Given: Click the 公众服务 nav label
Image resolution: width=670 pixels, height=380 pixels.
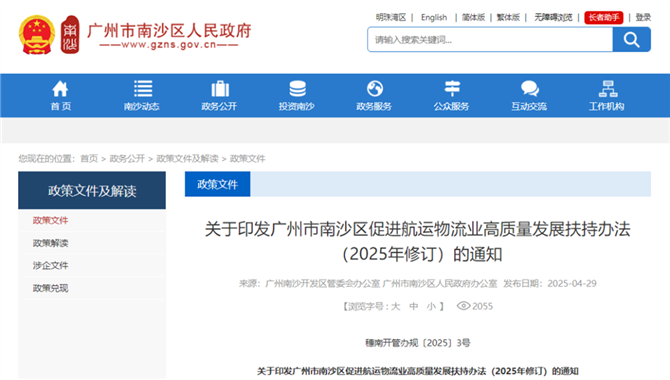Looking at the screenshot, I should tap(452, 106).
